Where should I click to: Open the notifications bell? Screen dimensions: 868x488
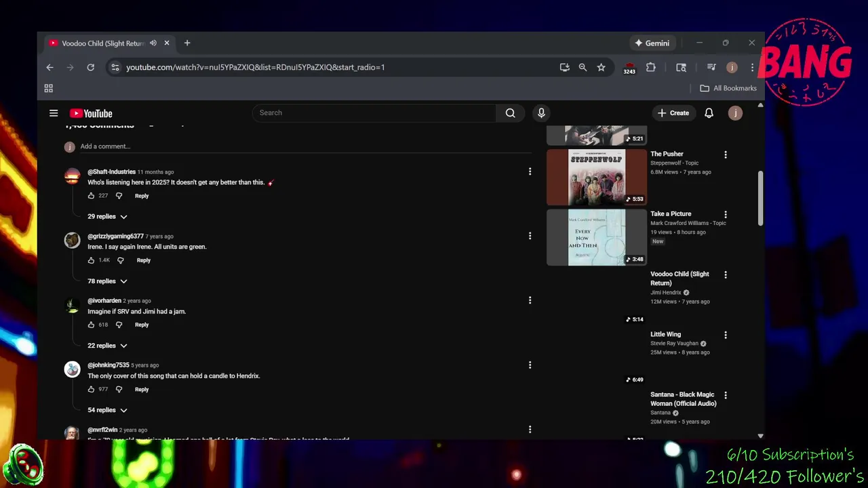(x=709, y=113)
